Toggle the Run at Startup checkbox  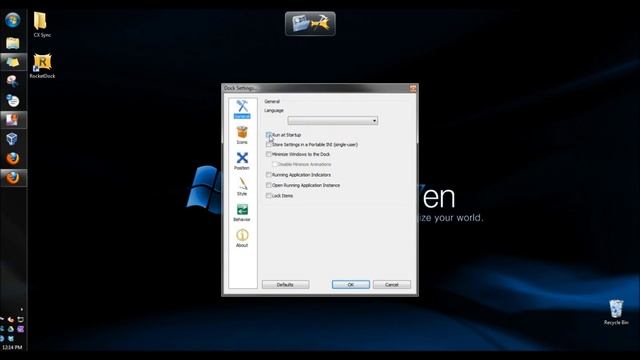tap(269, 135)
